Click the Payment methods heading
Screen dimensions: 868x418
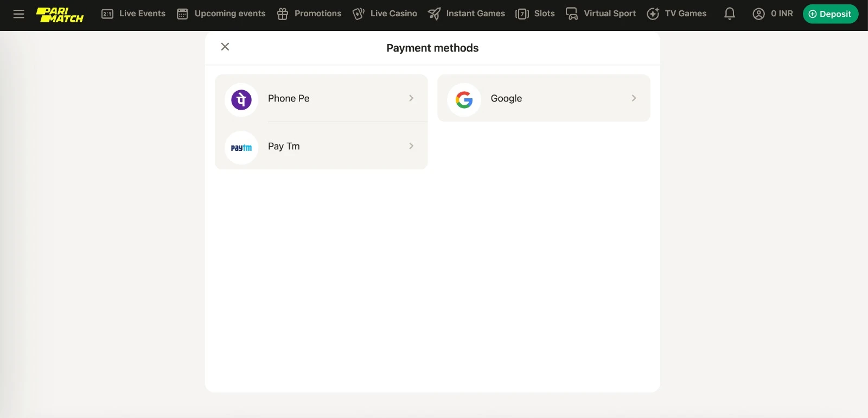(432, 48)
